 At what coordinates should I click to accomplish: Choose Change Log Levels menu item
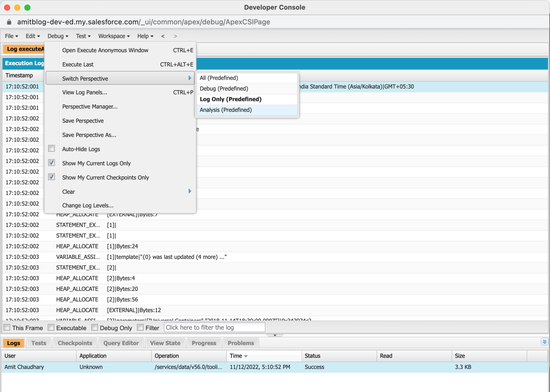pyautogui.click(x=88, y=205)
